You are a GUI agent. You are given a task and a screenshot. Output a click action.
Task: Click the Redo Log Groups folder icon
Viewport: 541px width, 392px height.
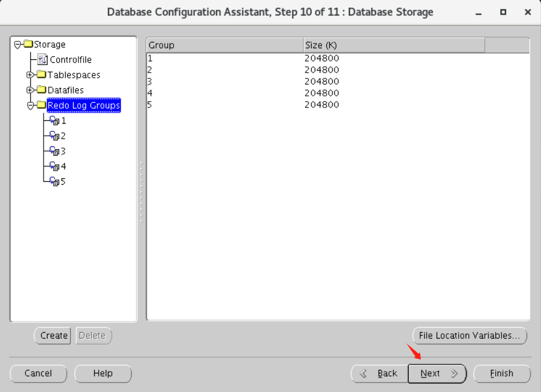[x=41, y=105]
